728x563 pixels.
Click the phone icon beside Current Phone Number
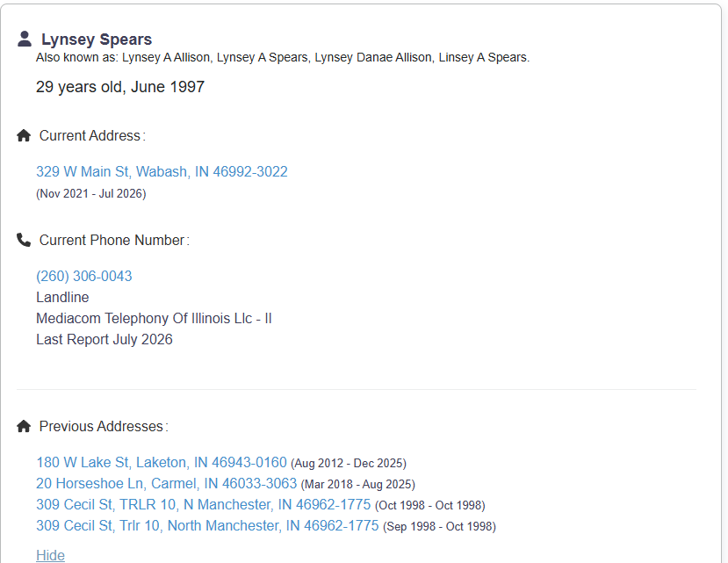coord(24,240)
